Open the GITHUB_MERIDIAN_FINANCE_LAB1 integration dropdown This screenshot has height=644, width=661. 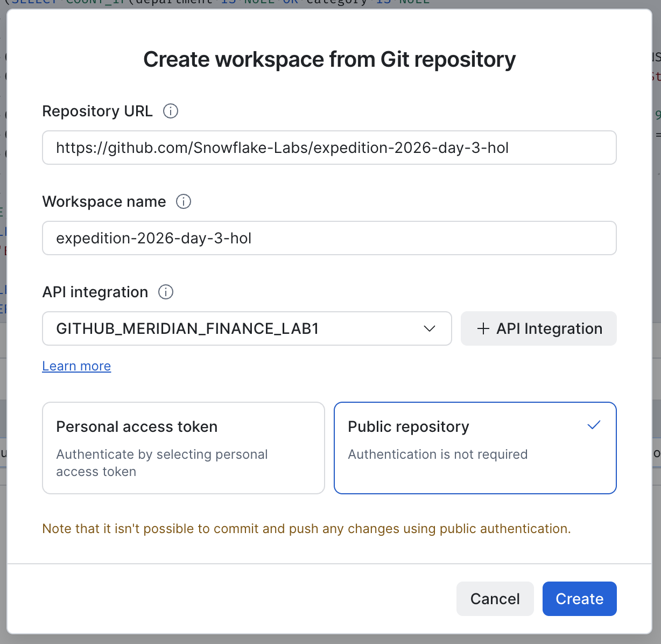247,328
